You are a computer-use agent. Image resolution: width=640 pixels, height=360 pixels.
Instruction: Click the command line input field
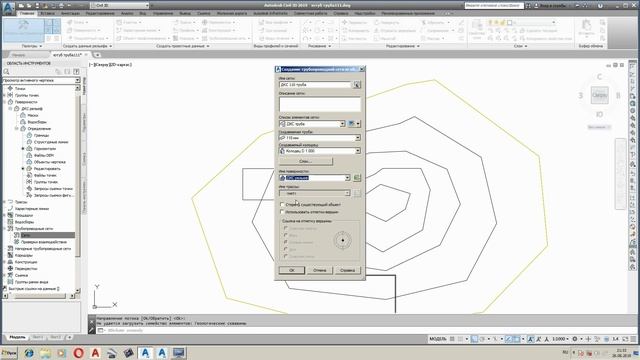coord(363,330)
